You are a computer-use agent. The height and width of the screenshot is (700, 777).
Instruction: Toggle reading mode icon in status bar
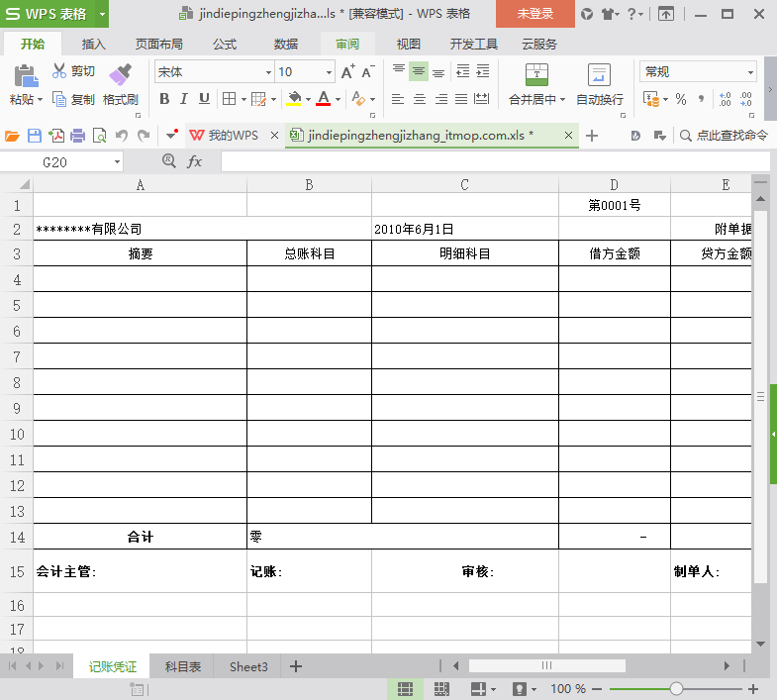(x=520, y=688)
